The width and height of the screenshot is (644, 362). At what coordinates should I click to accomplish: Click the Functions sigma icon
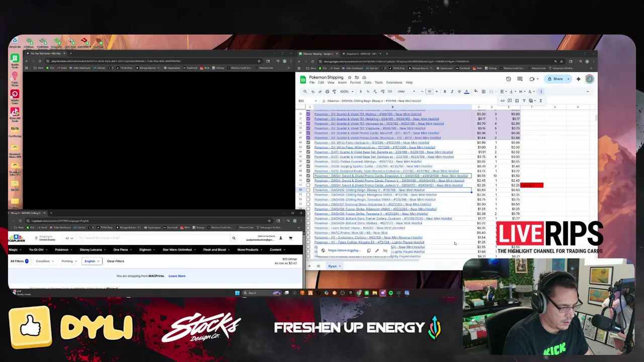[541, 101]
